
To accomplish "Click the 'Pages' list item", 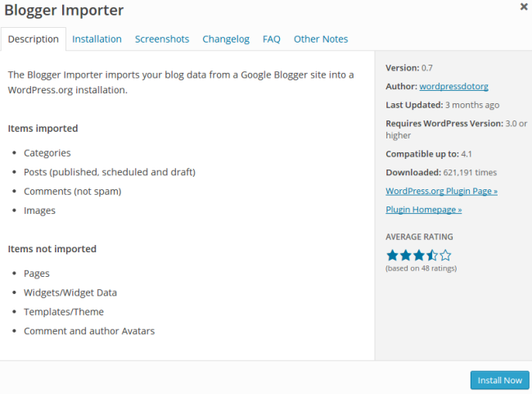I will [37, 274].
